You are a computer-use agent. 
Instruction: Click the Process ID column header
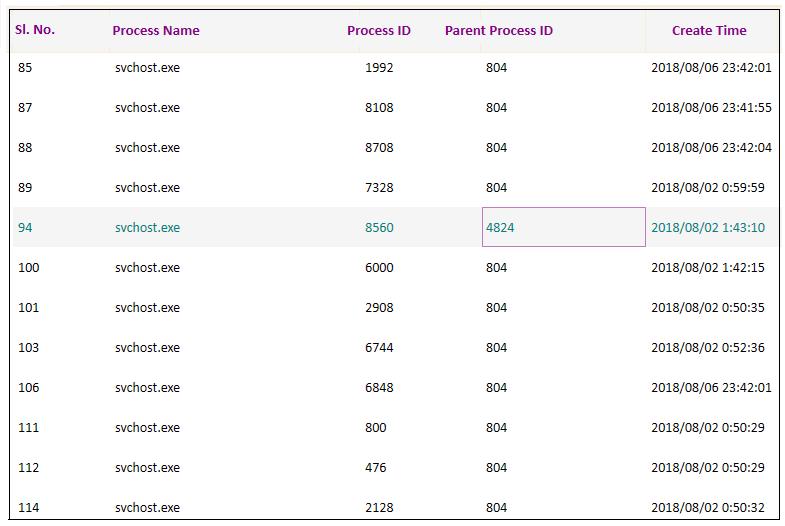[378, 31]
